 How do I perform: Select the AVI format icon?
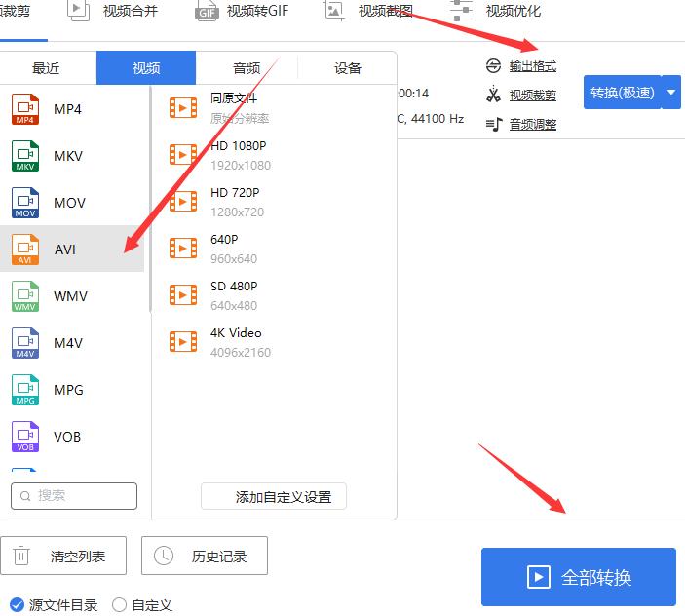tap(25, 250)
